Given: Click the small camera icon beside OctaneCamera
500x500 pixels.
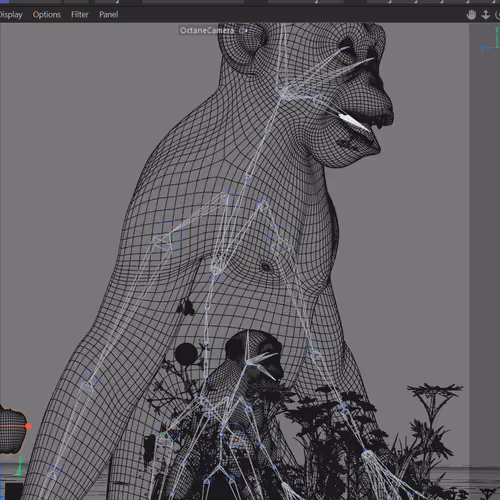Looking at the screenshot, I should click(244, 30).
